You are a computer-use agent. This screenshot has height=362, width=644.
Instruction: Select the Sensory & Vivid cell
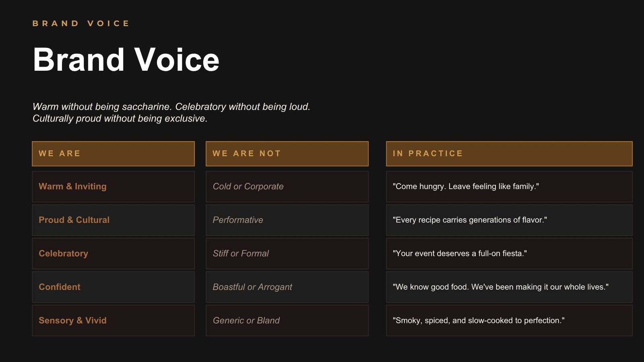point(113,320)
